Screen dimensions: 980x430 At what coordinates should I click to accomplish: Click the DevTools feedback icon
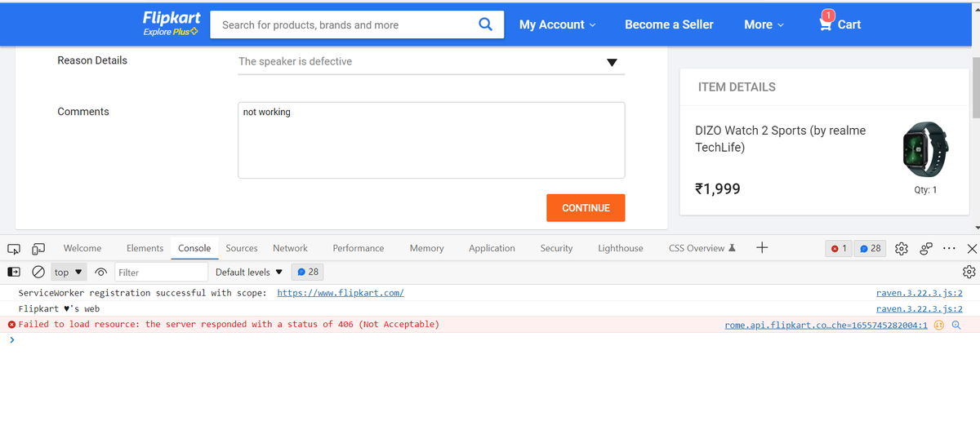[926, 248]
